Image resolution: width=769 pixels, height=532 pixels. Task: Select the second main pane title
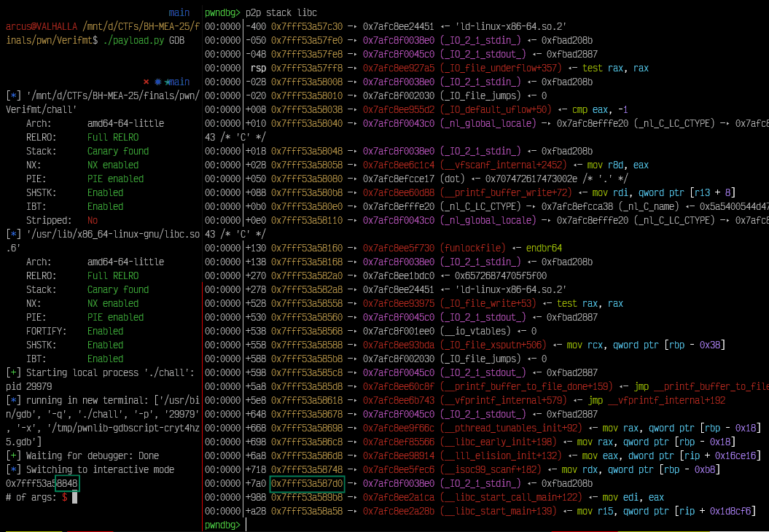point(179,81)
